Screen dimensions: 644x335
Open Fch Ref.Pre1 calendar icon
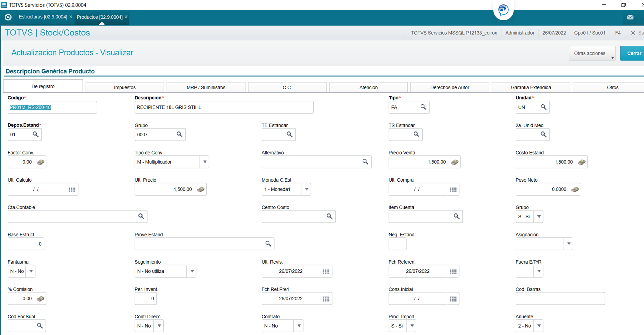tap(326, 299)
